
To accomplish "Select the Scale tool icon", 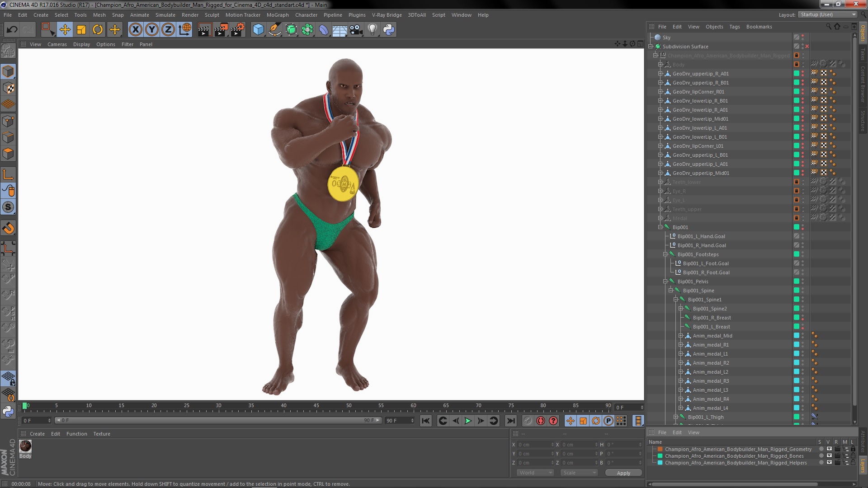I will (81, 30).
